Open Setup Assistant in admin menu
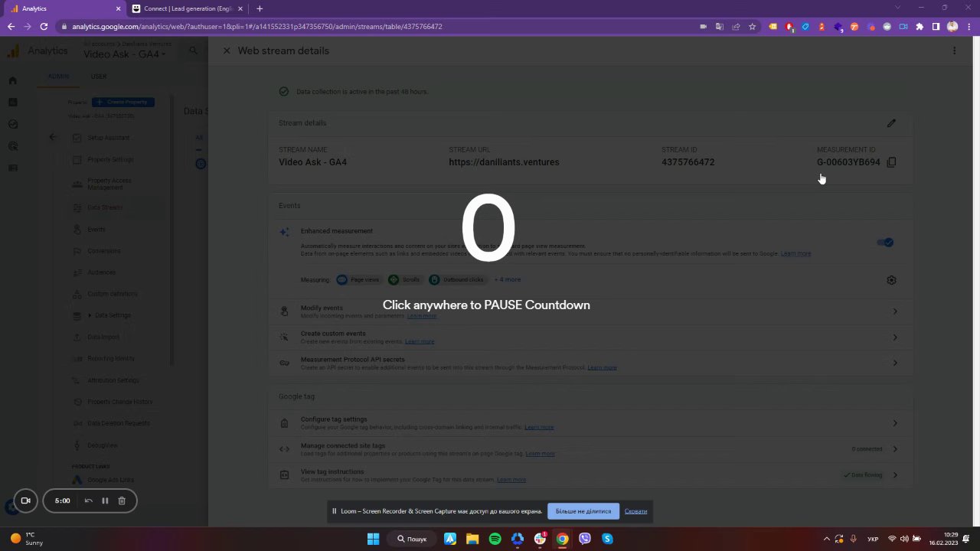Image resolution: width=980 pixels, height=551 pixels. [x=109, y=138]
